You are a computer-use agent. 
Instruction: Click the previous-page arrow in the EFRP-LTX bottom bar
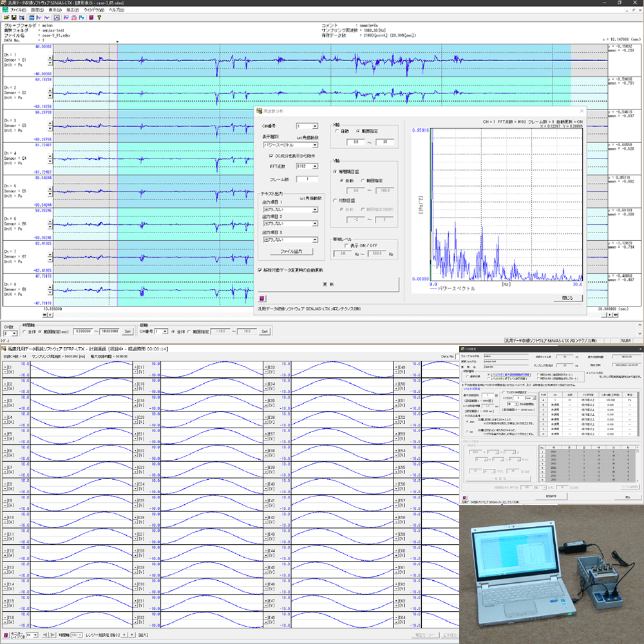[x=45, y=635]
